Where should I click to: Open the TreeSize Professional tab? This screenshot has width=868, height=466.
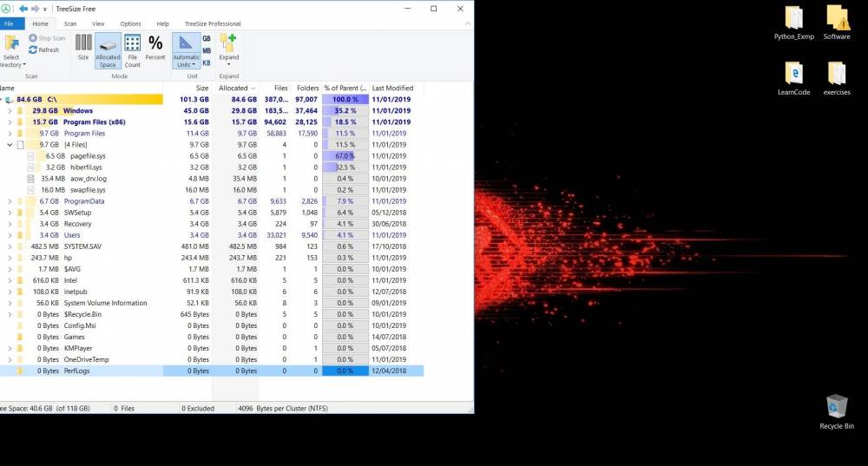tap(213, 23)
